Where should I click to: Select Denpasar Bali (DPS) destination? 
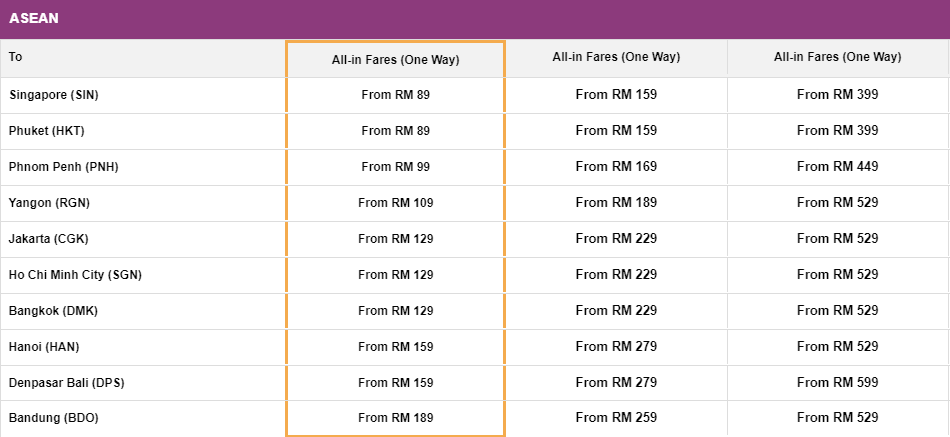point(67,383)
